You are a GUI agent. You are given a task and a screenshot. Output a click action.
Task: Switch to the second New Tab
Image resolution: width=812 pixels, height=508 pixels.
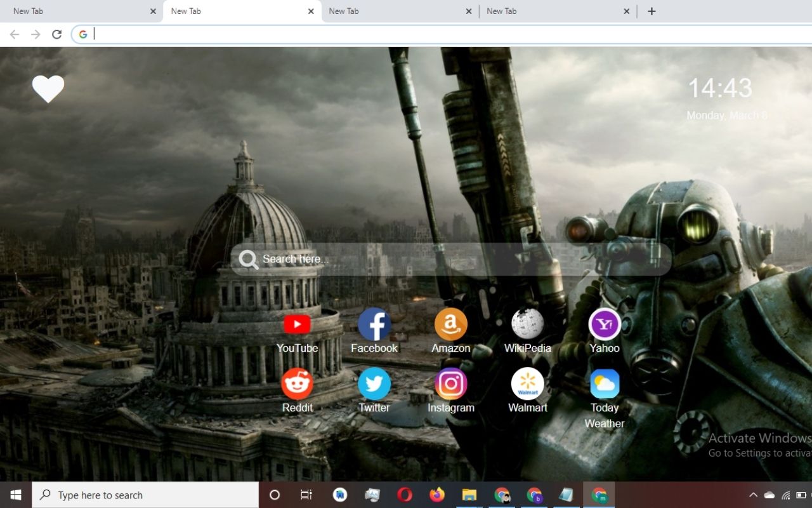(x=235, y=11)
